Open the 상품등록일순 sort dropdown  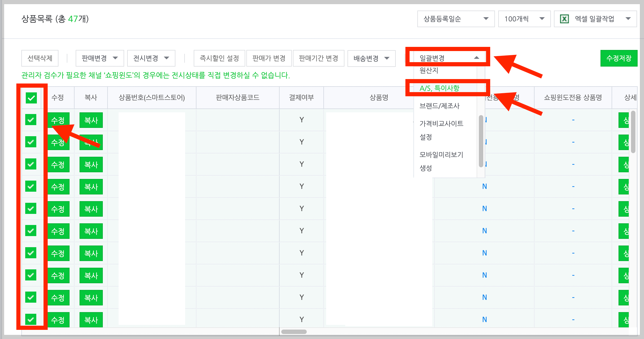456,19
